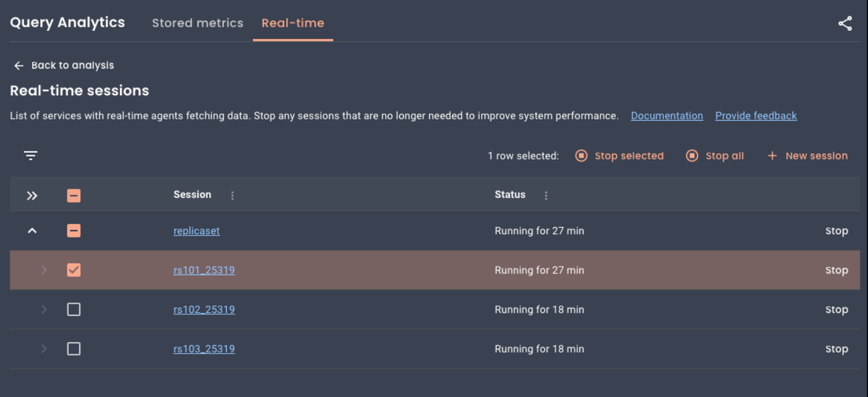Click the Back to analysis arrow
868x397 pixels.
click(x=19, y=66)
